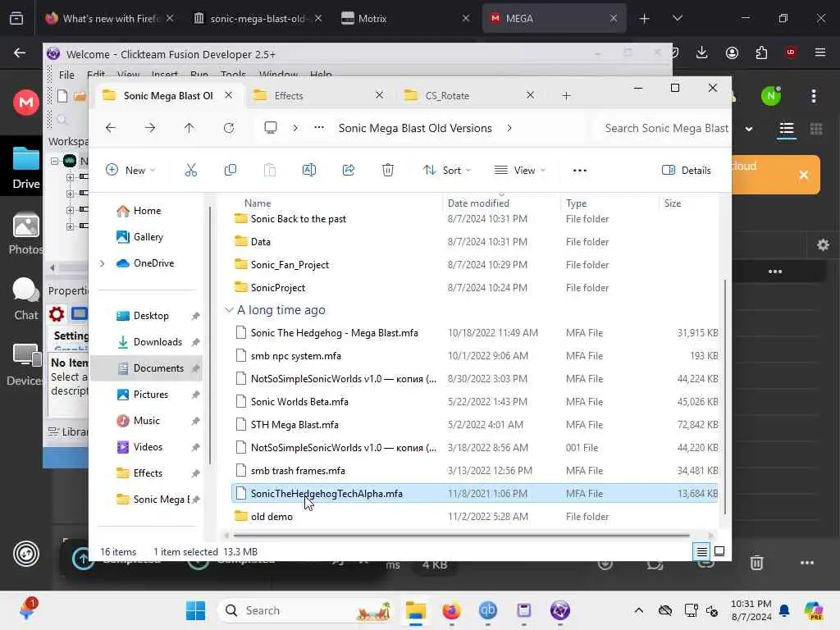Click the Cut scissors icon in Explorer toolbar
The height and width of the screenshot is (630, 840).
[x=190, y=171]
